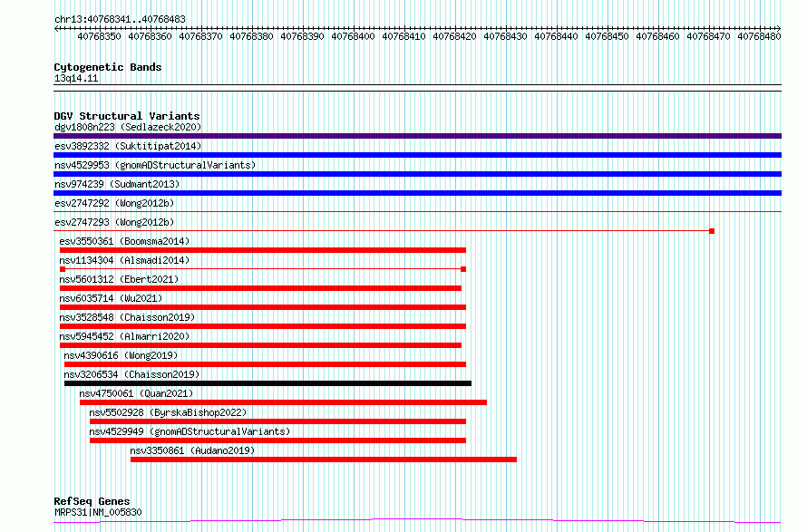807x532 pixels.
Task: Click left red end square of nsv1134304
Action: pos(63,269)
